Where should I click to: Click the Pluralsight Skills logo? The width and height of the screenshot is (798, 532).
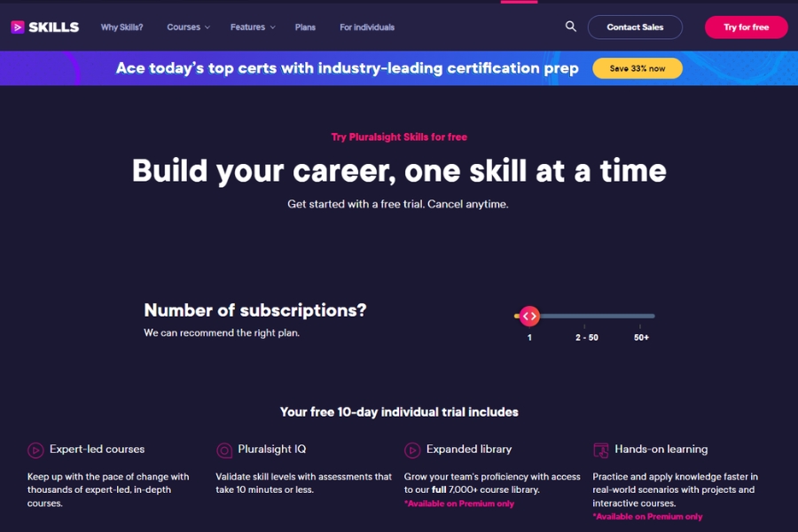(45, 27)
